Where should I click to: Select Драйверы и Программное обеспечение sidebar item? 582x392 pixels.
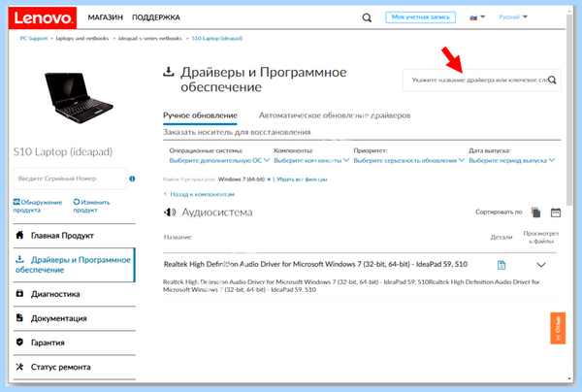pos(75,265)
